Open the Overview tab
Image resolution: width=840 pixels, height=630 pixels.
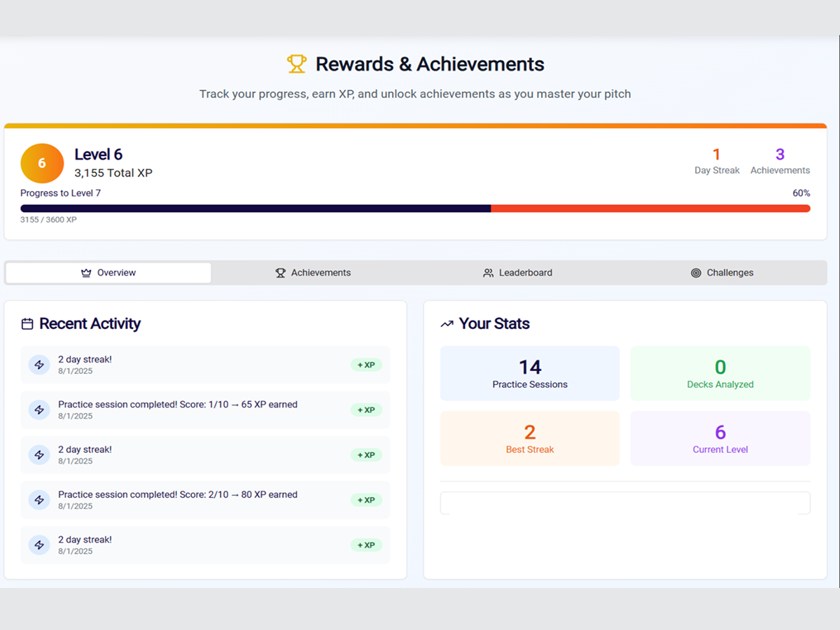click(108, 273)
